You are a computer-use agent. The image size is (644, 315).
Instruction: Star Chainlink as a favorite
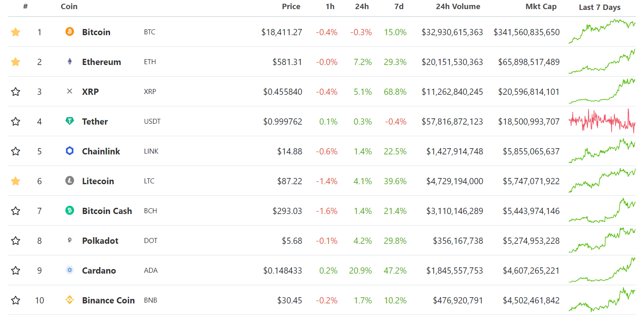click(15, 151)
